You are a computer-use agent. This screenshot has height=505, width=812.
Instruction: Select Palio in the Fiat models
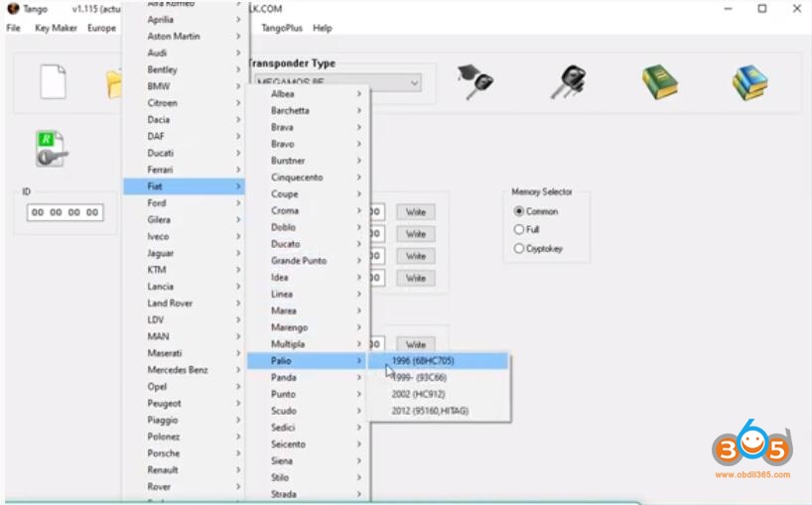[x=308, y=360]
